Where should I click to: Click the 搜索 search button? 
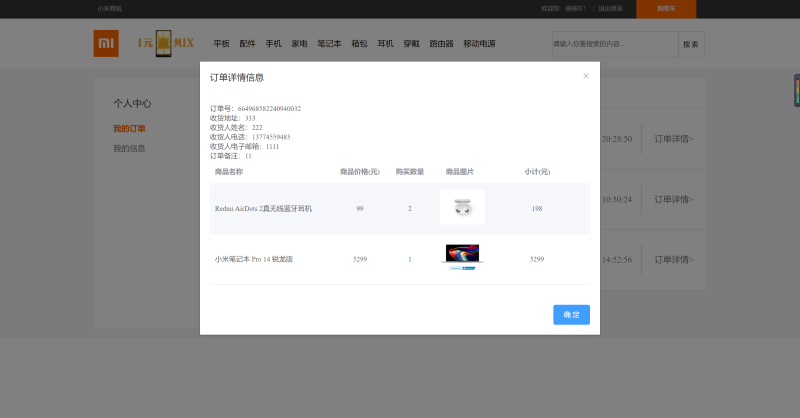[x=691, y=44]
